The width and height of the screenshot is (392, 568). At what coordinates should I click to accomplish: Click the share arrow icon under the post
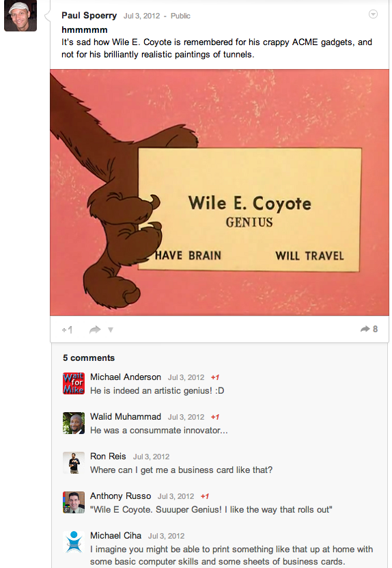(95, 329)
